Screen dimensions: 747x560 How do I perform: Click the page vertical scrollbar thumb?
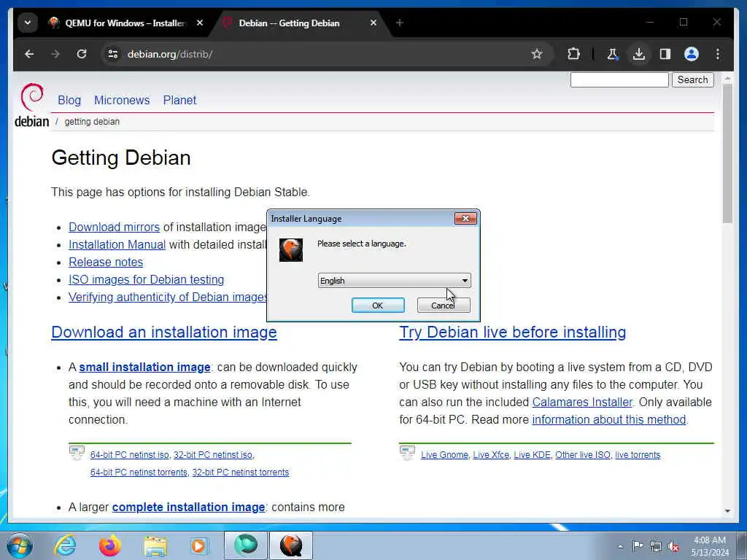pos(727,153)
